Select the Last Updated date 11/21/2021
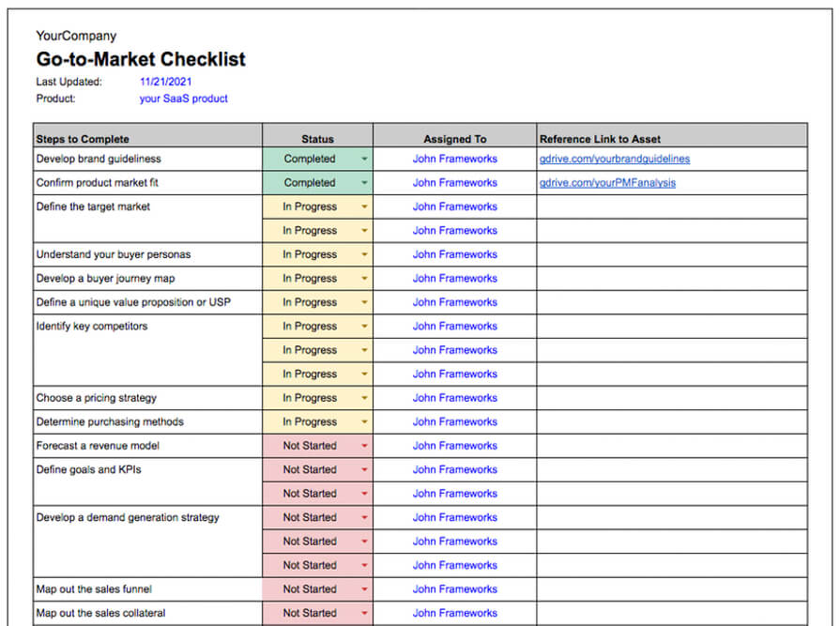 (165, 82)
